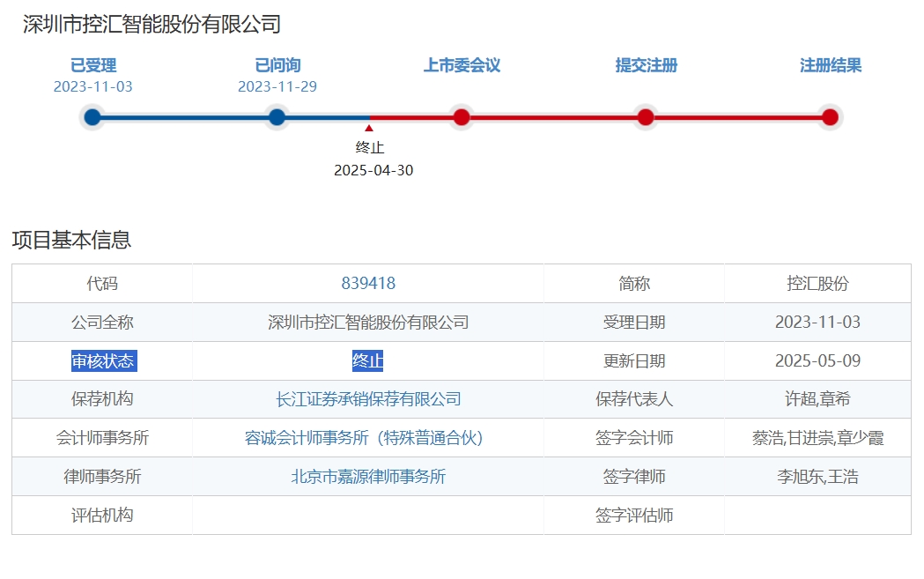Click the 李旭东,王浩 lawyers value
The image size is (924, 579).
[818, 477]
